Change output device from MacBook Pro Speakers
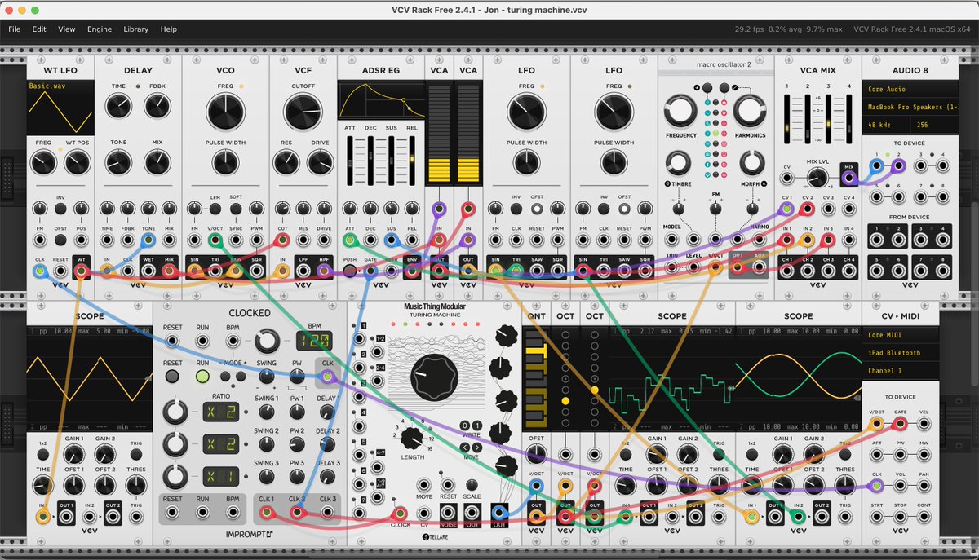Viewport: 979px width, 560px height. point(910,107)
